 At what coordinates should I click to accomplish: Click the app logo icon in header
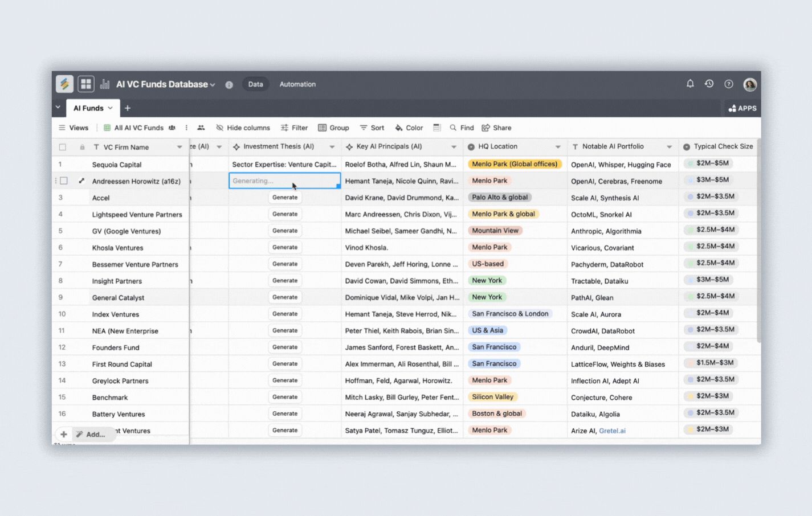tap(64, 84)
